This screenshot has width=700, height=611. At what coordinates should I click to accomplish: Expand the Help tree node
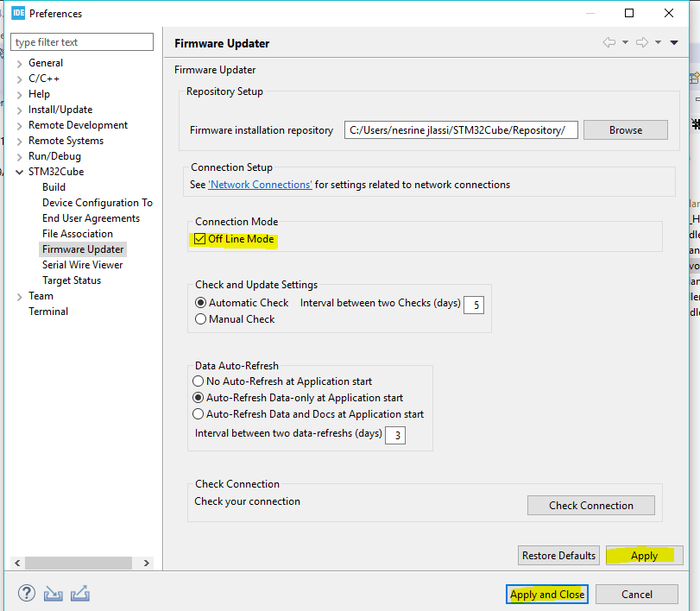click(x=19, y=95)
